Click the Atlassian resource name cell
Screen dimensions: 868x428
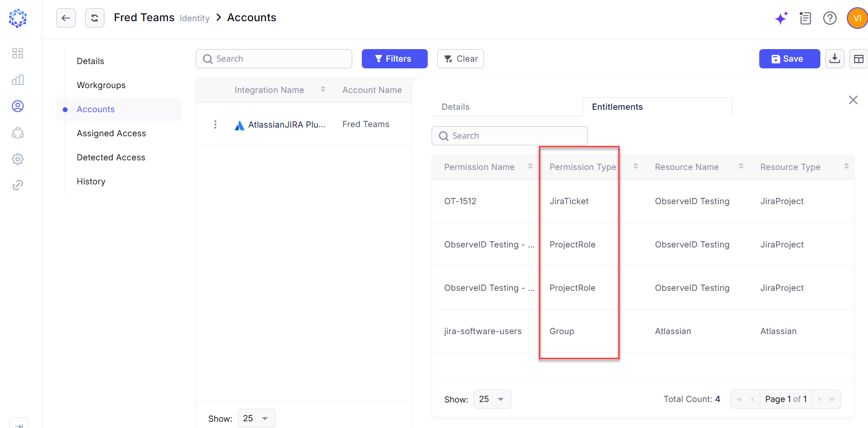click(673, 331)
